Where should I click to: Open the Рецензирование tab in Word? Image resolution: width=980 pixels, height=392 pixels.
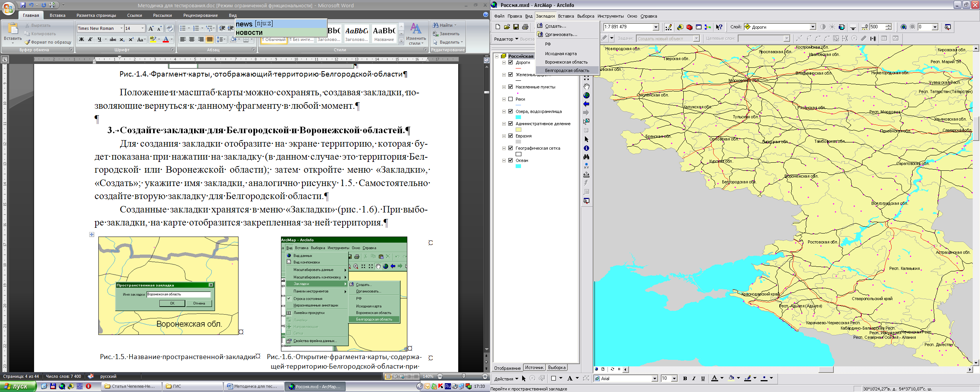200,15
